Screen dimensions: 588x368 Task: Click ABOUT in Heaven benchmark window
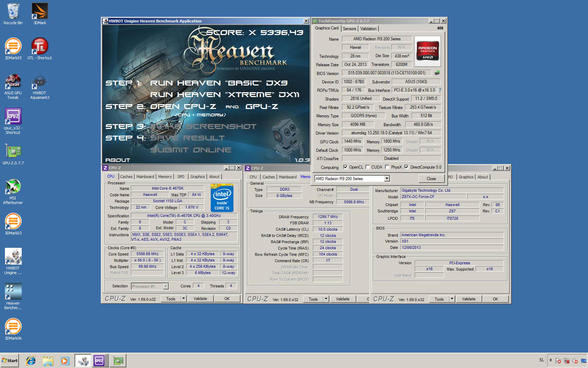[x=118, y=160]
